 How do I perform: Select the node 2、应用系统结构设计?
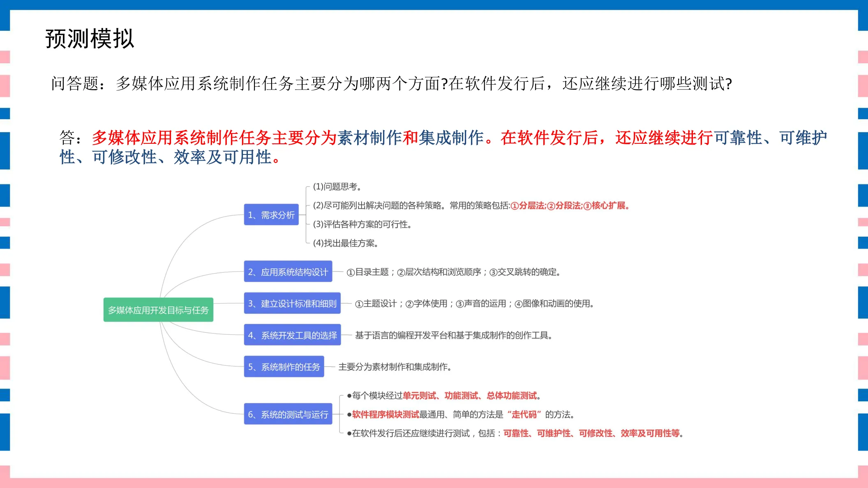288,272
